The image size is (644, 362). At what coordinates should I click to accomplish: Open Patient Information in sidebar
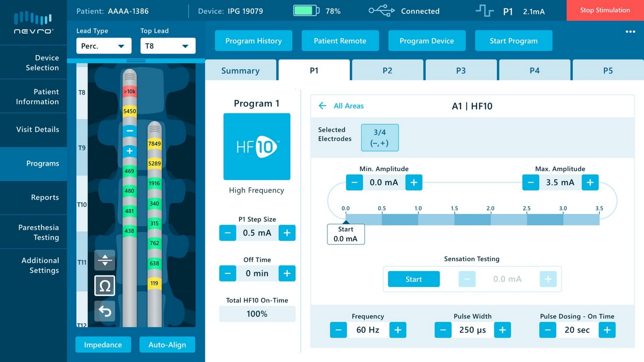point(33,97)
